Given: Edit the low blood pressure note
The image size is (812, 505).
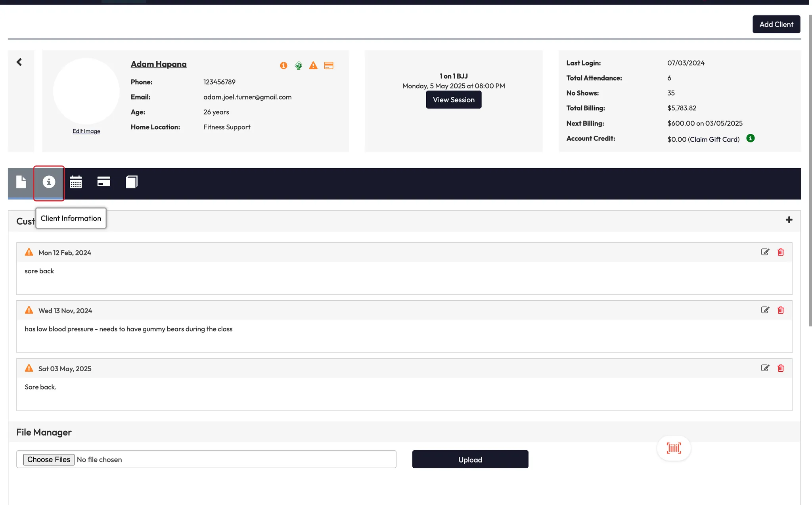Looking at the screenshot, I should pyautogui.click(x=765, y=310).
